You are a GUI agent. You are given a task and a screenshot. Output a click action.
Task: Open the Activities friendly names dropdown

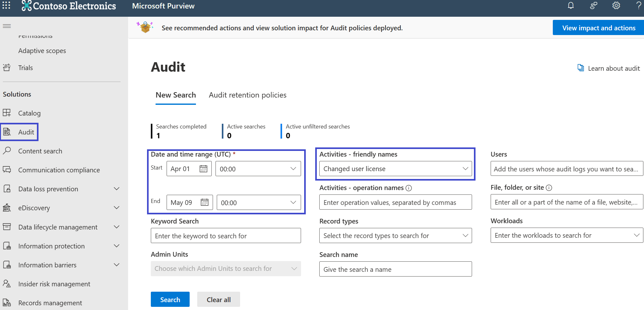[x=396, y=169]
